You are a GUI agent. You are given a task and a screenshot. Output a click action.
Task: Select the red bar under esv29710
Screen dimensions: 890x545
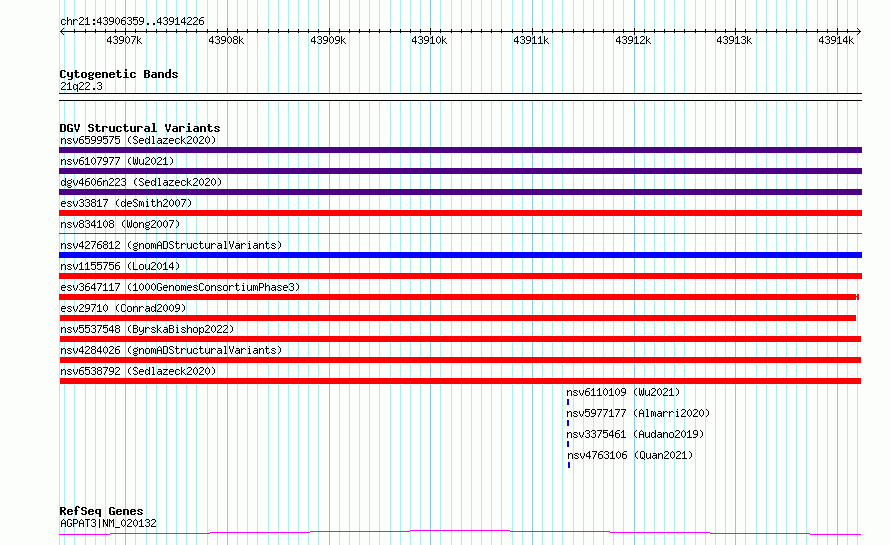pyautogui.click(x=457, y=318)
